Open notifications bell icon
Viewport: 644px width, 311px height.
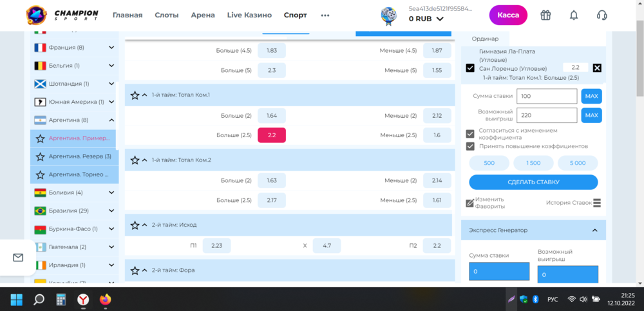click(x=574, y=15)
